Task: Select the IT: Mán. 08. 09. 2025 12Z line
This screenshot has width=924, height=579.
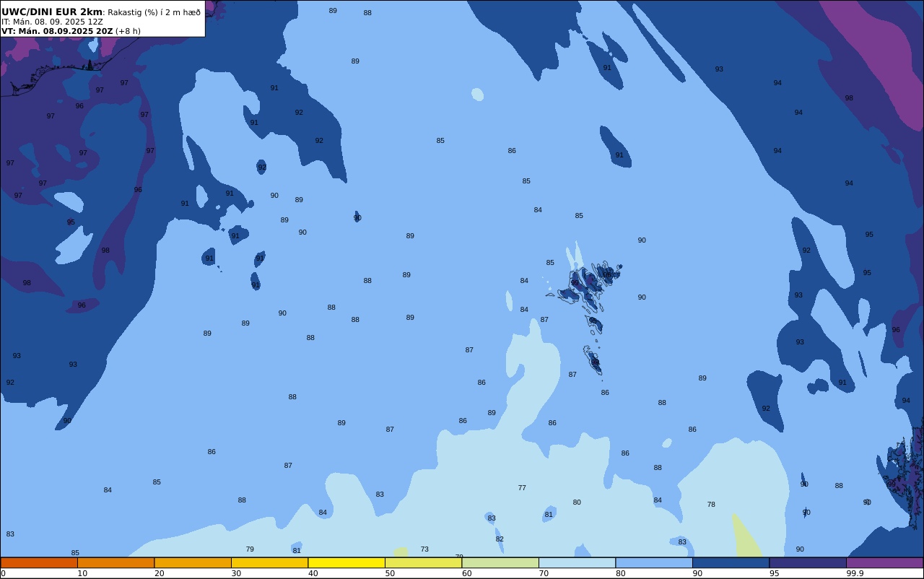Action: coord(52,22)
